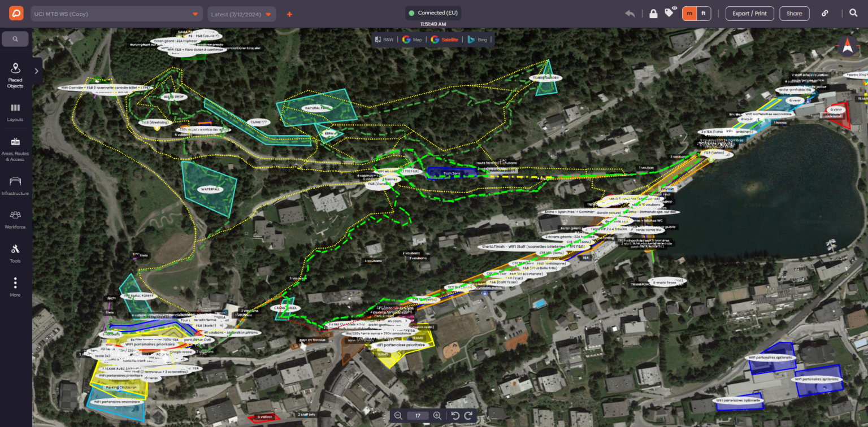Click the zoom level 17 field
Image resolution: width=868 pixels, height=427 pixels.
[x=418, y=416]
